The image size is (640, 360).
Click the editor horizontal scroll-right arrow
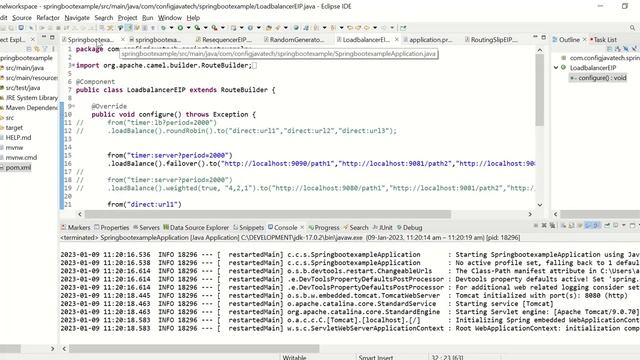[530, 214]
